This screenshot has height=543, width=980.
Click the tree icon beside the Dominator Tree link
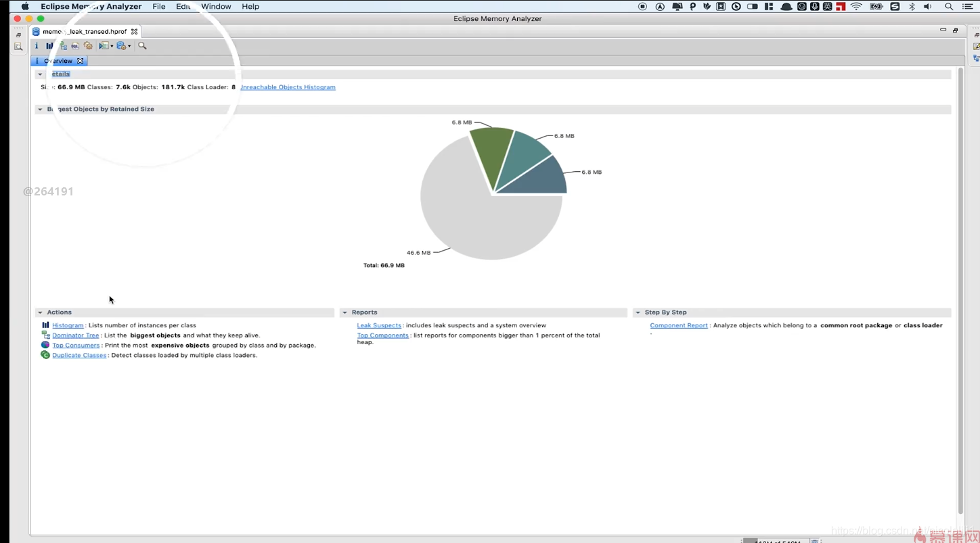[45, 335]
